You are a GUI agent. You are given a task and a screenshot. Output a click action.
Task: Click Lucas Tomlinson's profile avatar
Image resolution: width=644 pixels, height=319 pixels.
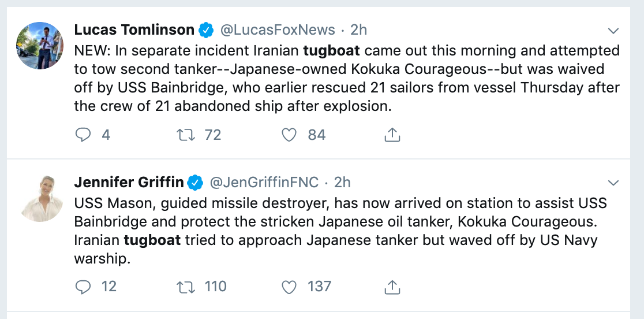coord(39,46)
